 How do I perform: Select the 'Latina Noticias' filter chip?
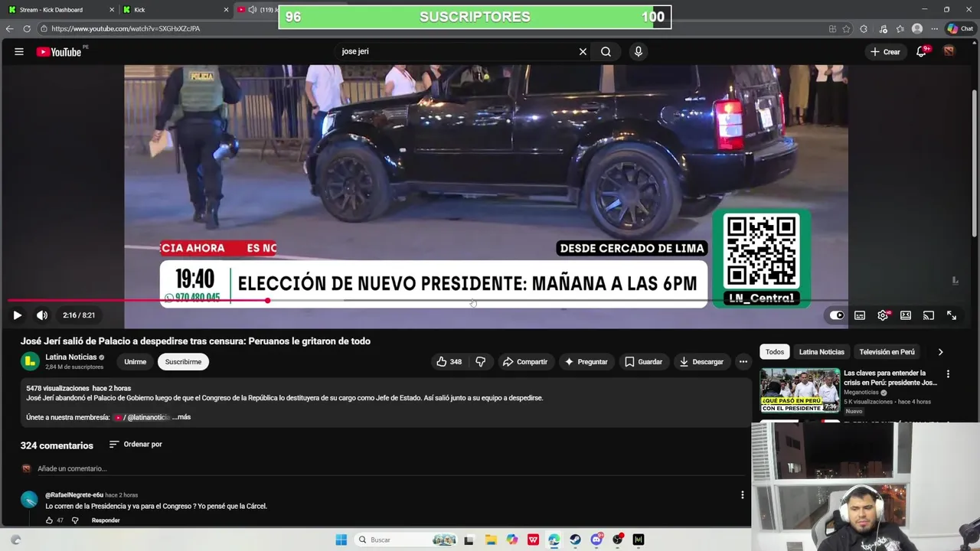tap(822, 352)
